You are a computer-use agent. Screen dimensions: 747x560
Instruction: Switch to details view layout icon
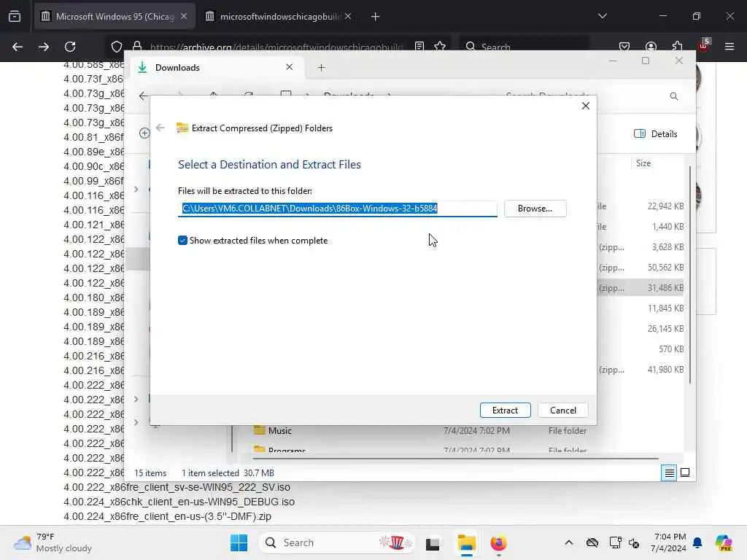pos(669,472)
